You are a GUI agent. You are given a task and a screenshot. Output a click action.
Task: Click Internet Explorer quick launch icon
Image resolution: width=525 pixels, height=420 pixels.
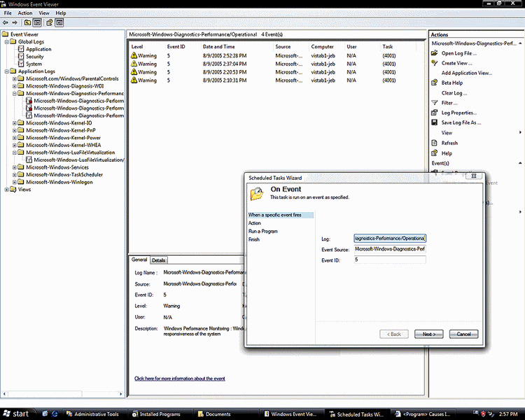pyautogui.click(x=55, y=414)
